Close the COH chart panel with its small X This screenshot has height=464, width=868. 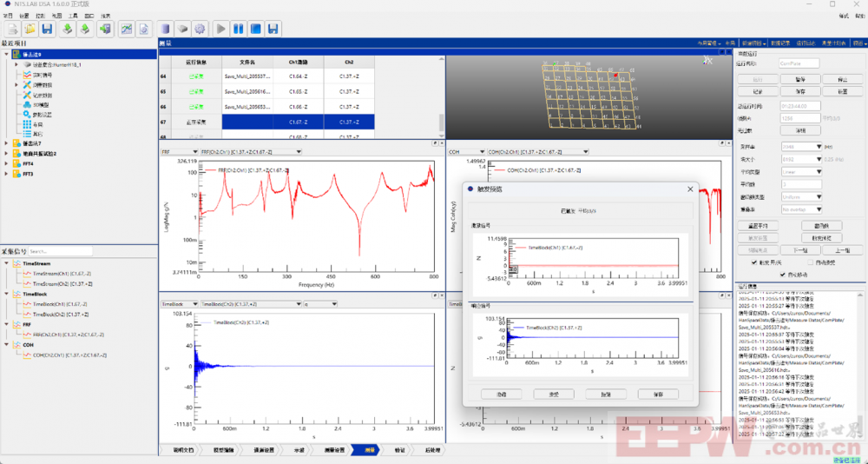[x=728, y=143]
